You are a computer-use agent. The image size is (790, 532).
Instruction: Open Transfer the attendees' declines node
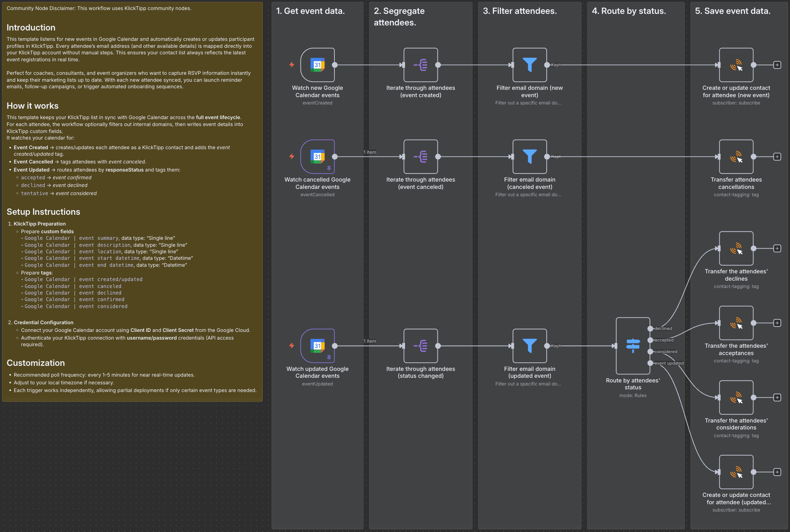[x=736, y=248]
